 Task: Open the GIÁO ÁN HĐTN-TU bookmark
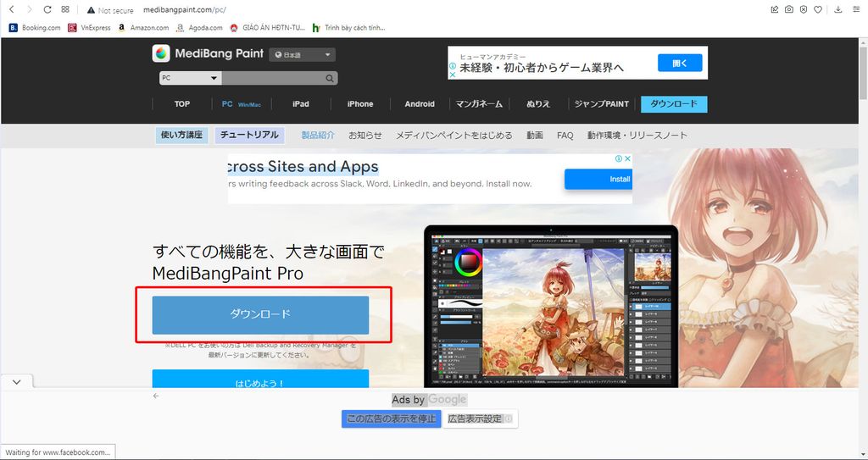[267, 28]
